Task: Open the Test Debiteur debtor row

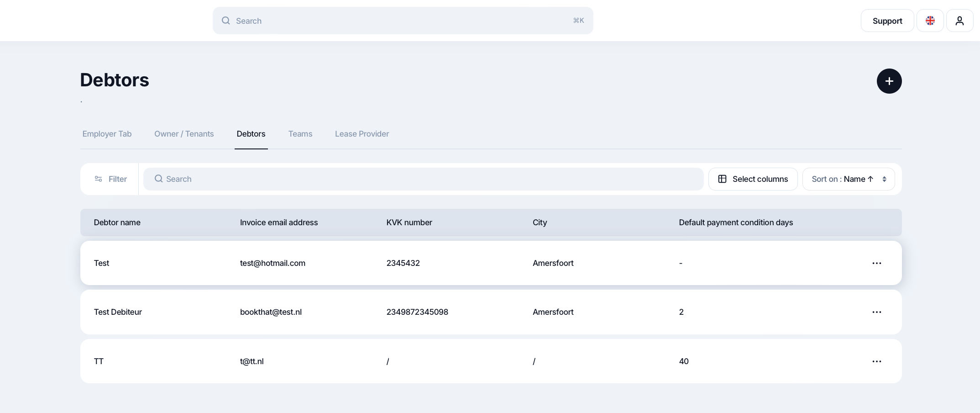Action: pos(118,312)
